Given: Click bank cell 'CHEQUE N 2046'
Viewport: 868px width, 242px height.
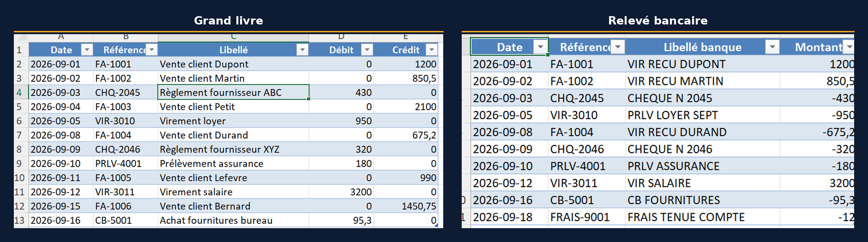Looking at the screenshot, I should [x=702, y=149].
